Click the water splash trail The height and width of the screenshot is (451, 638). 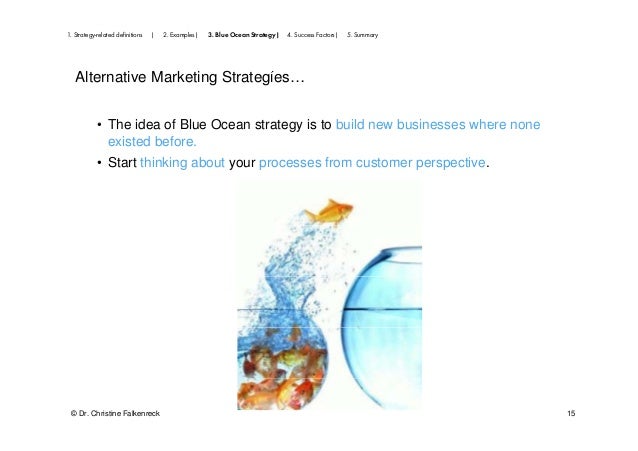293,269
